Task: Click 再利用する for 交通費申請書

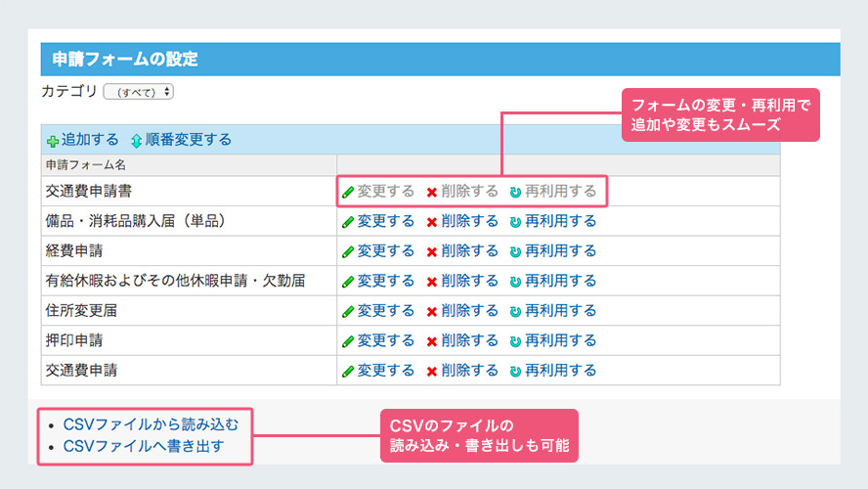Action: [x=560, y=192]
